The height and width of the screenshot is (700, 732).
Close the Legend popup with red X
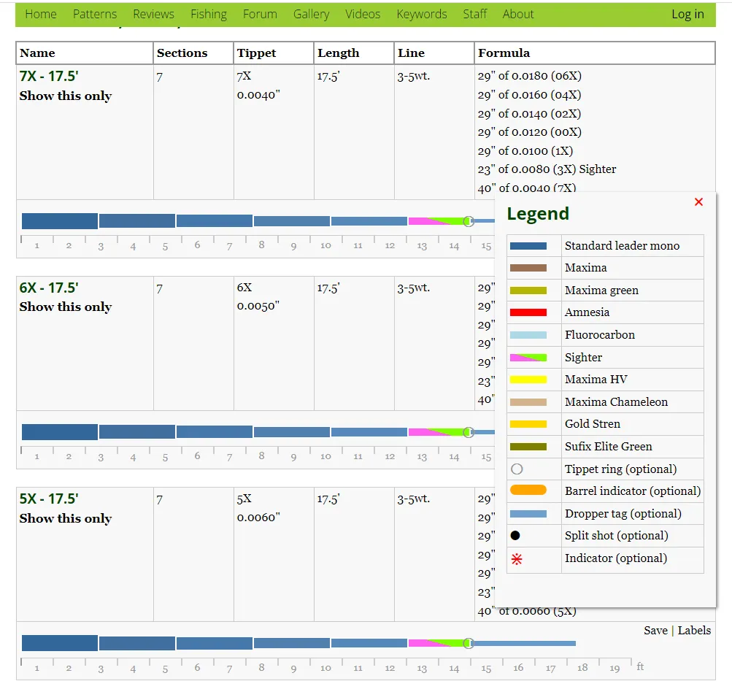tap(698, 201)
